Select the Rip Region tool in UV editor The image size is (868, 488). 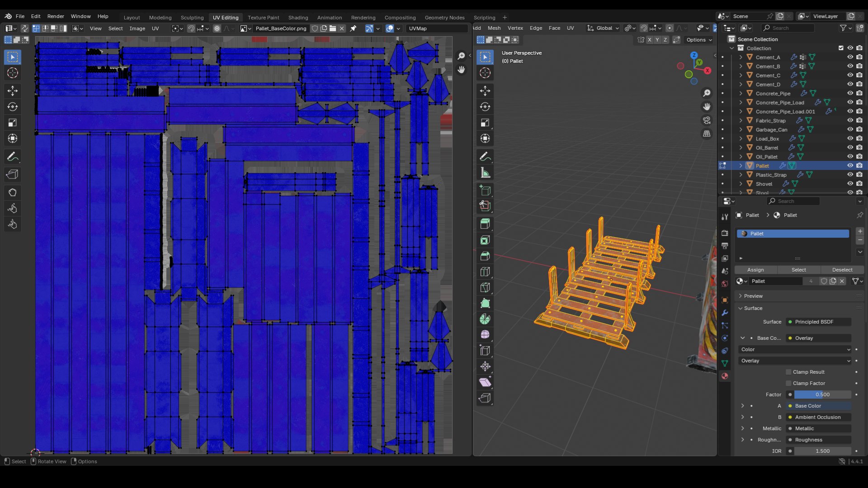coord(13,174)
